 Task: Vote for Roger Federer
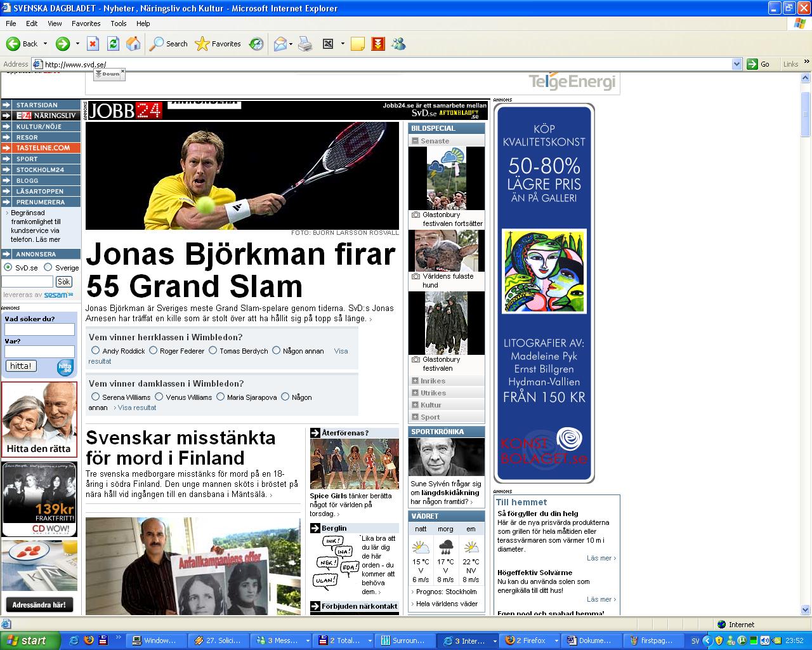pos(153,350)
